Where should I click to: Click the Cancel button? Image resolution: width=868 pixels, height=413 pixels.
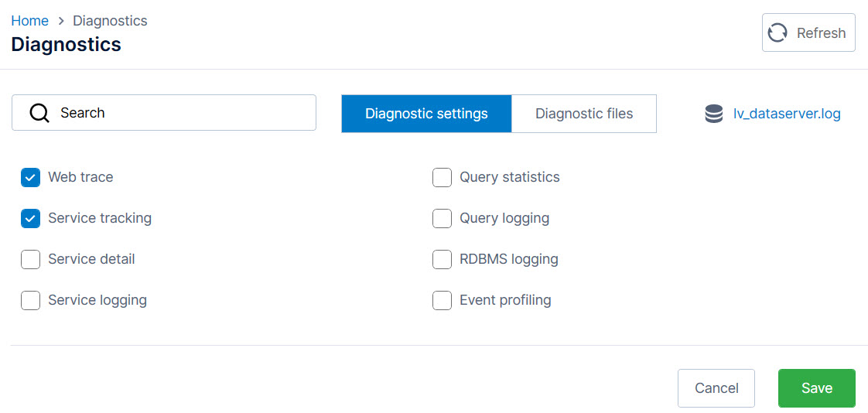tap(716, 388)
